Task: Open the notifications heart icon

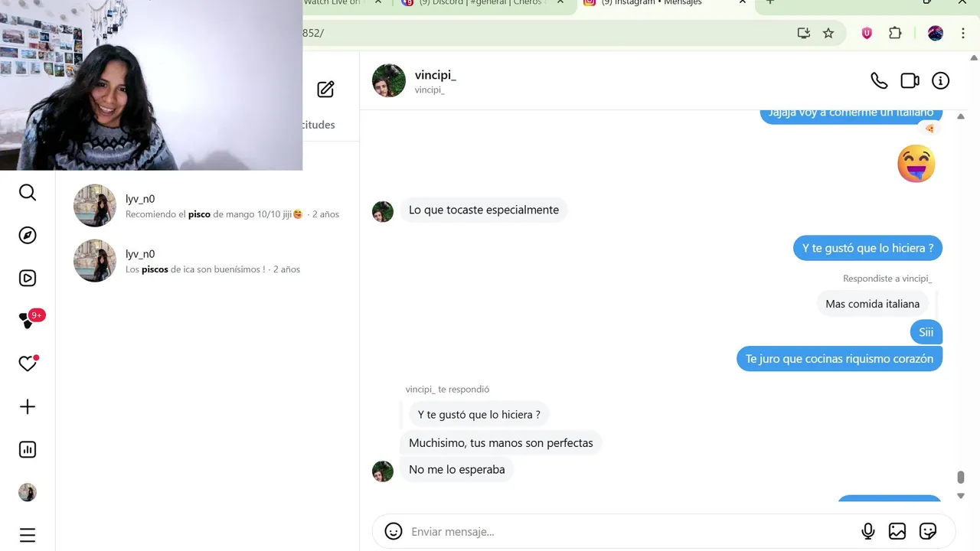Action: coord(28,364)
